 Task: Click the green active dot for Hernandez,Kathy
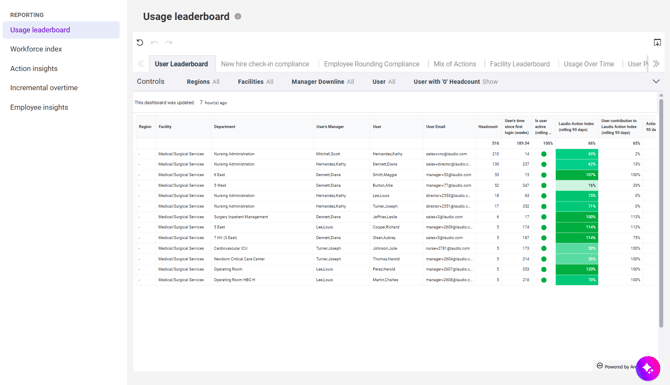click(544, 154)
